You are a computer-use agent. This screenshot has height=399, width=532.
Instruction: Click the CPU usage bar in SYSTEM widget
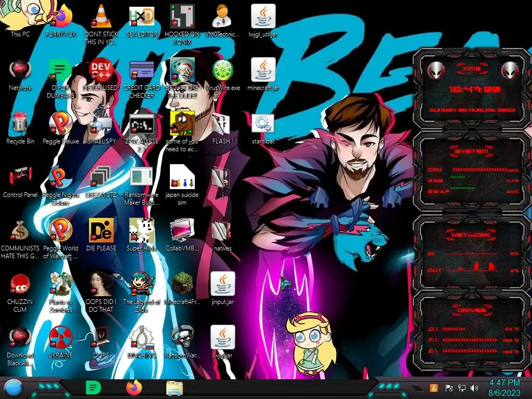(480, 169)
